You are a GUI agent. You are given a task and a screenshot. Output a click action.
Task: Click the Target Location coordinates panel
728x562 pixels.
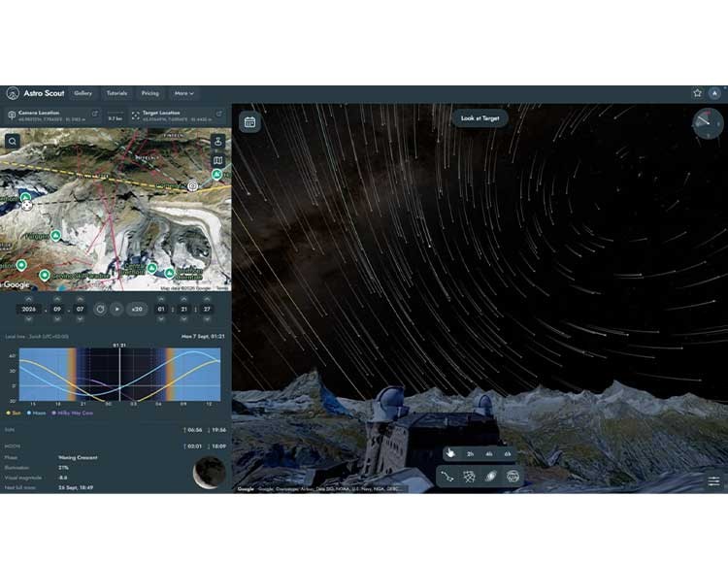click(x=177, y=116)
